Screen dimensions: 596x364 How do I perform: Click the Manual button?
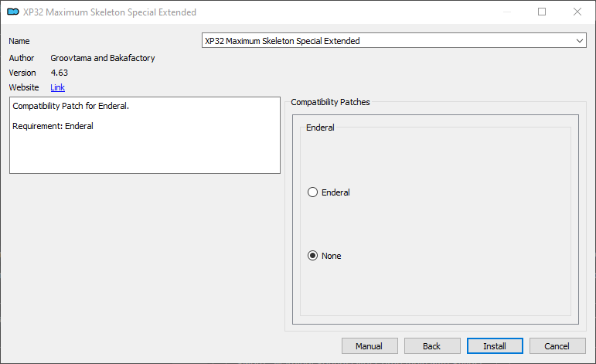click(x=370, y=346)
